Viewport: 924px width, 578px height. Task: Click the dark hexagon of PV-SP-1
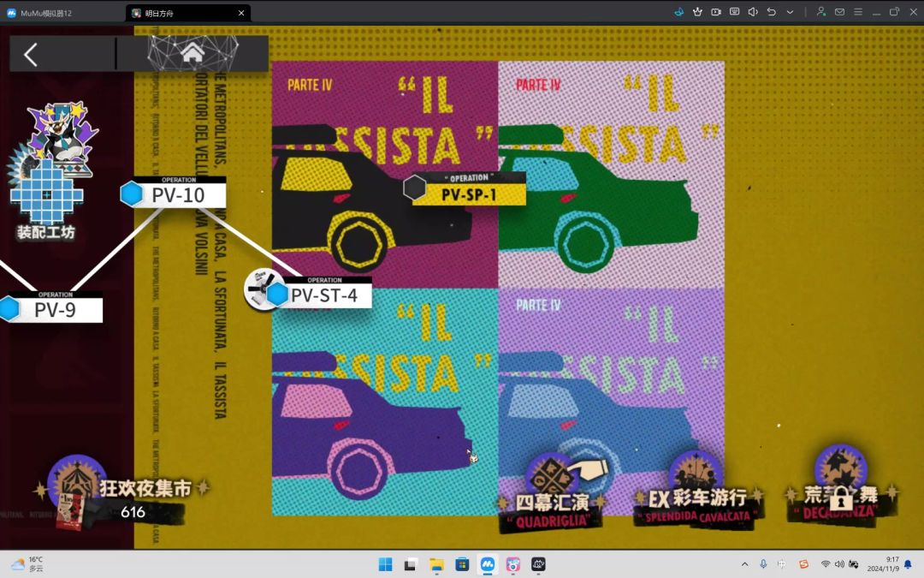tap(415, 188)
